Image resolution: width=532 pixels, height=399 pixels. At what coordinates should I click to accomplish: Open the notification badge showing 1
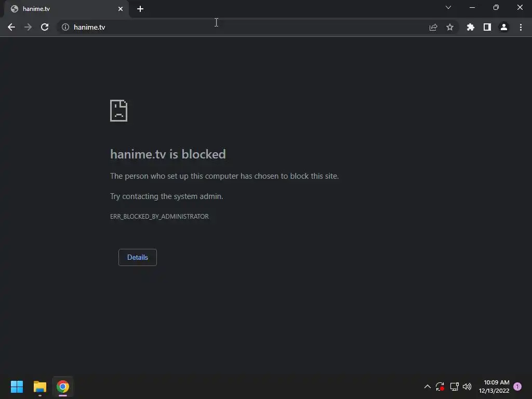[517, 387]
